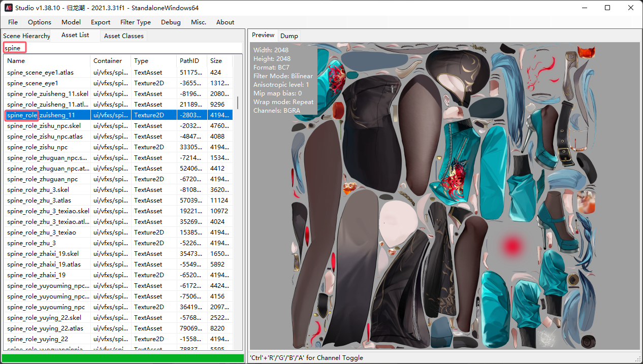Click the search field containing spine
The width and height of the screenshot is (643, 364).
[x=122, y=48]
